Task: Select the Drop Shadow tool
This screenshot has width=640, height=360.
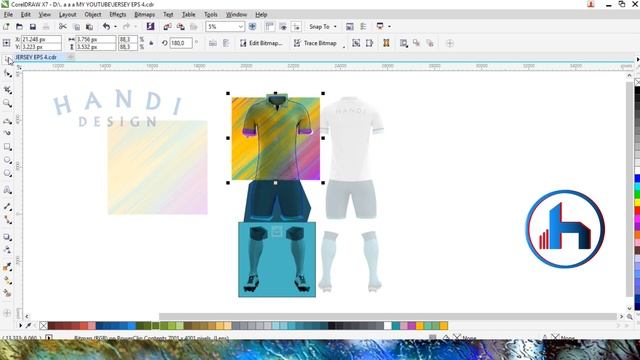Action: [7, 237]
